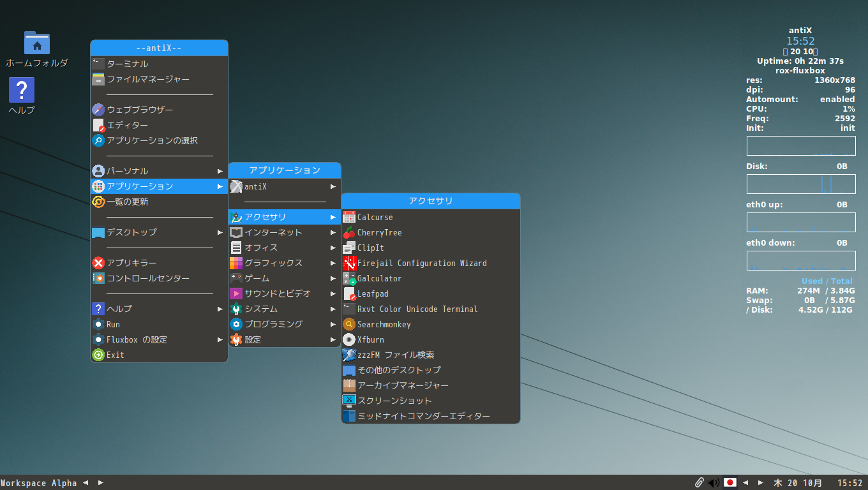Screen dimensions: 868x490
Task: Expand the デスクトップ submenu arrow
Action: tap(220, 232)
